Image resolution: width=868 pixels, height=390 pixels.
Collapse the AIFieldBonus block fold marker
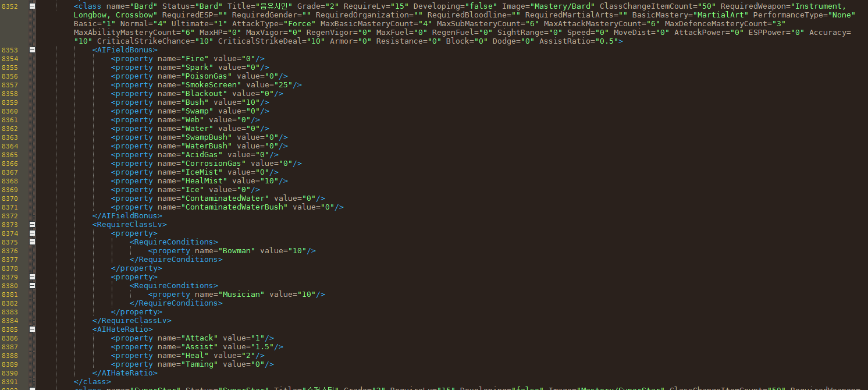[32, 49]
